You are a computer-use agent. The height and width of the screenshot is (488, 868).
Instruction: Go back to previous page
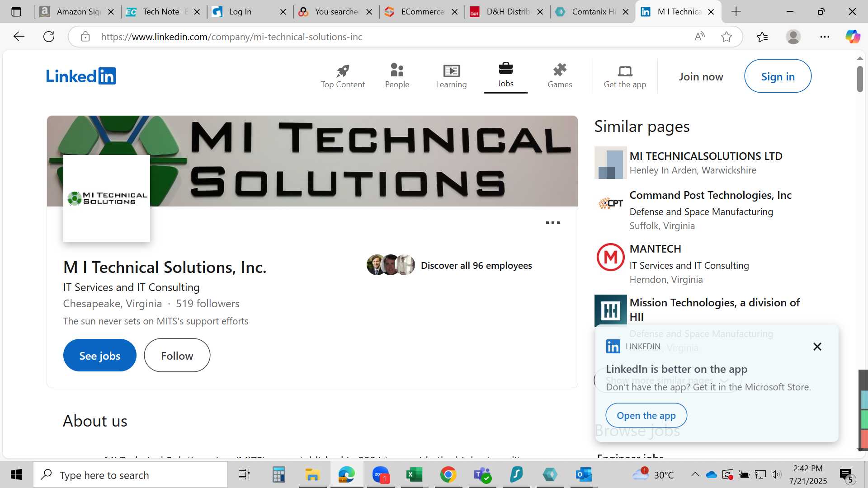[19, 37]
